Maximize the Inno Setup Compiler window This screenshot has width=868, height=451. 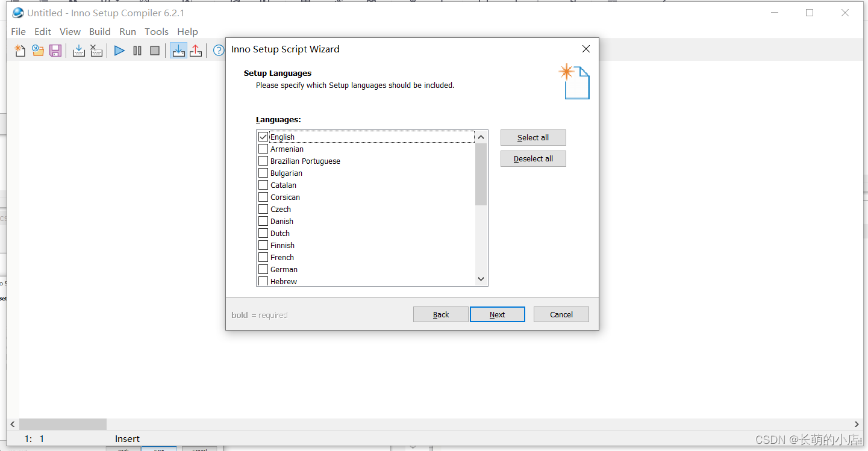(x=810, y=13)
